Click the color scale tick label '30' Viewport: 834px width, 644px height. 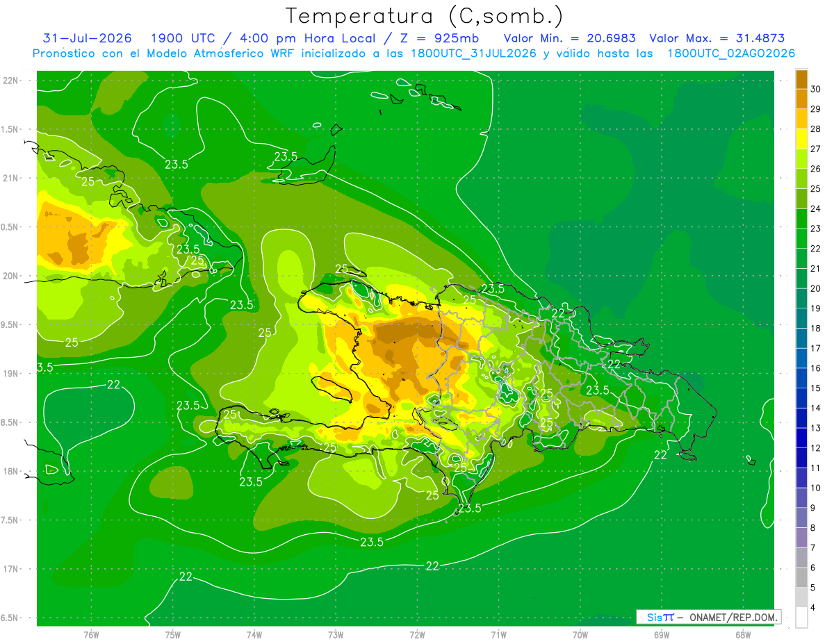point(817,89)
